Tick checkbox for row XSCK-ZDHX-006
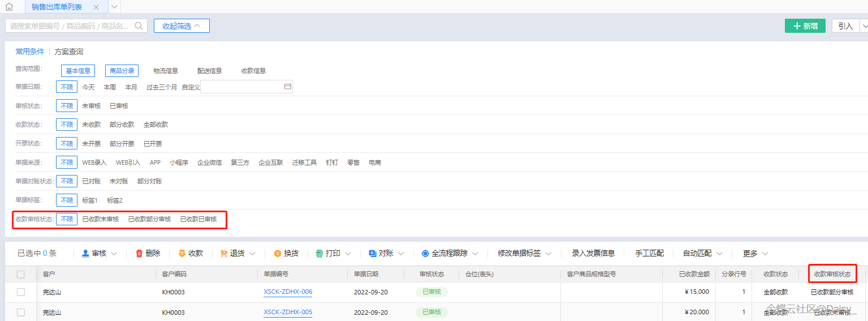This screenshot has height=321, width=868. pos(21,292)
